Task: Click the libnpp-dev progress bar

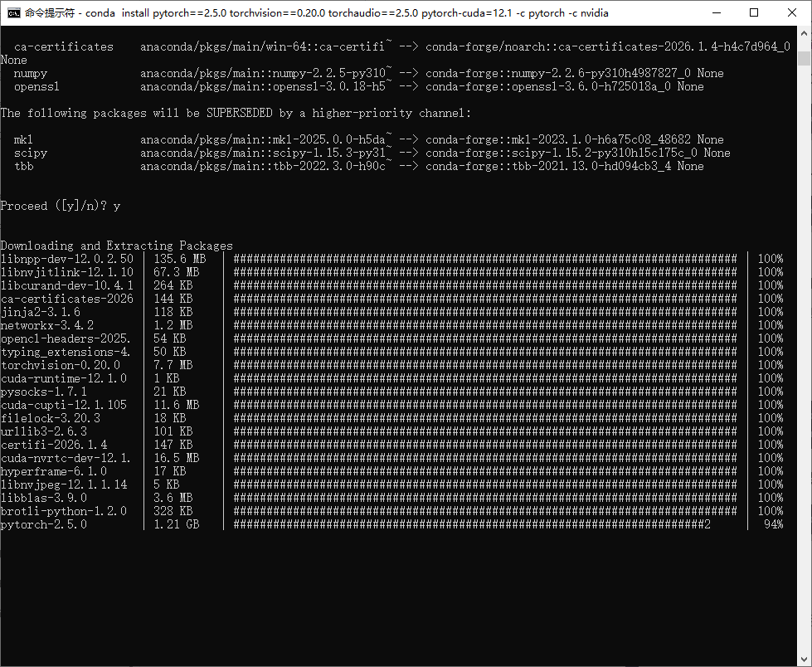Action: (485, 259)
